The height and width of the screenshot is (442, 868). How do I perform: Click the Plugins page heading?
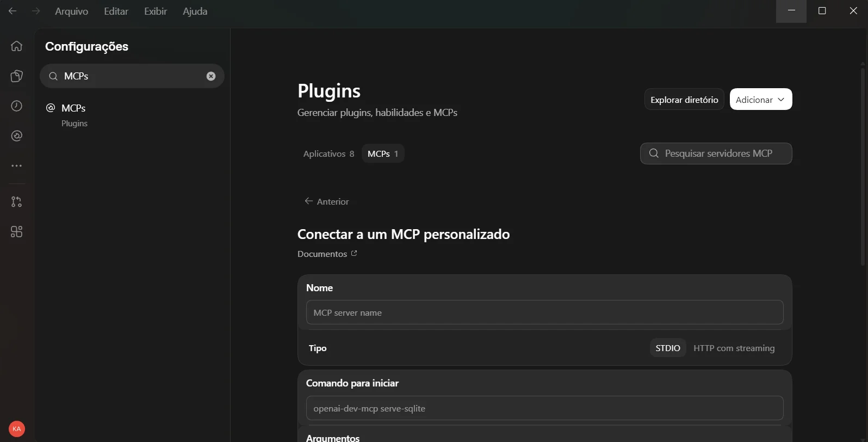(329, 91)
